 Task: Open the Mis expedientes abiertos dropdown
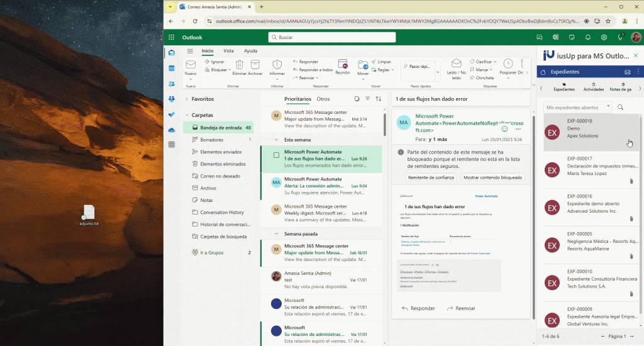pos(577,108)
